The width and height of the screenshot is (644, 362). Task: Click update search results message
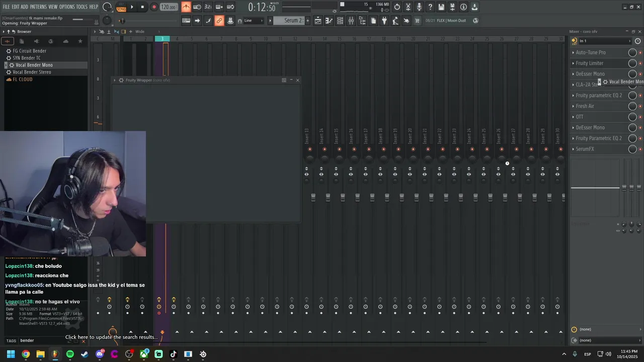tap(112, 337)
